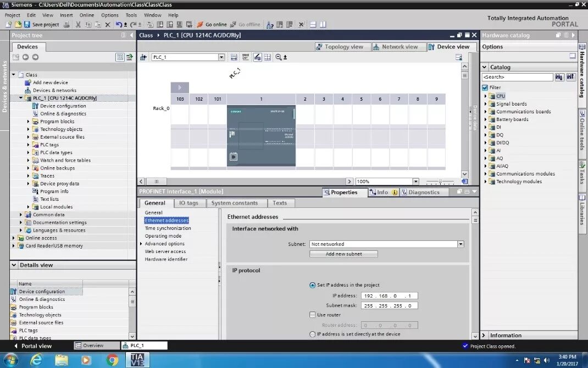Start search up in hardware catalog
Image resolution: width=588 pixels, height=368 pixels.
570,77
